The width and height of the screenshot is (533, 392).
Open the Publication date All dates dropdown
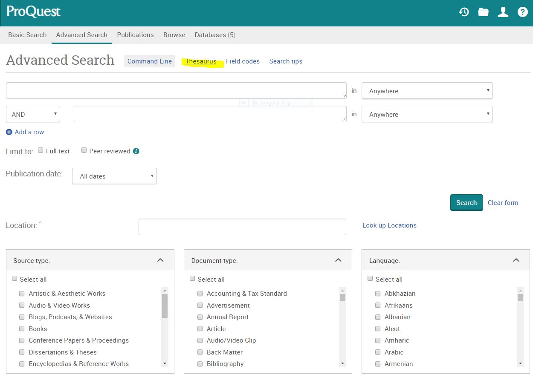[114, 176]
